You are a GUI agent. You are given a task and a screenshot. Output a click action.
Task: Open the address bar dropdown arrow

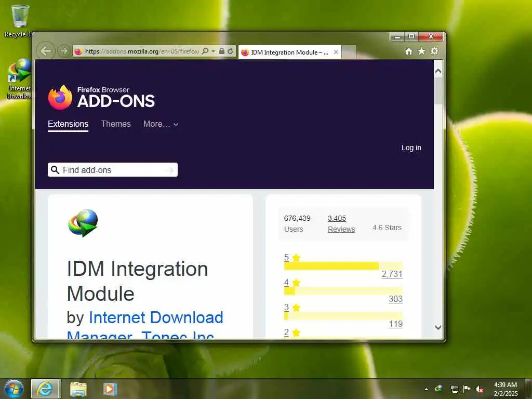tap(214, 51)
